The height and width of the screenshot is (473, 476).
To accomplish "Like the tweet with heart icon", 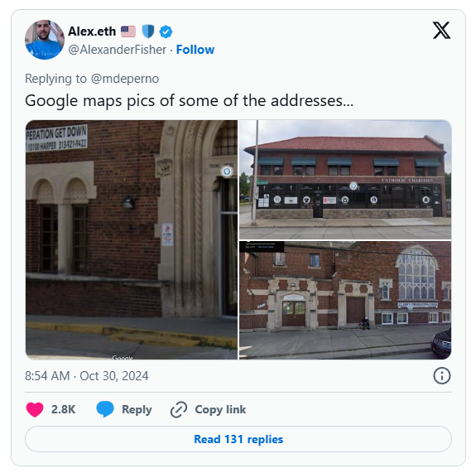I will (x=35, y=409).
